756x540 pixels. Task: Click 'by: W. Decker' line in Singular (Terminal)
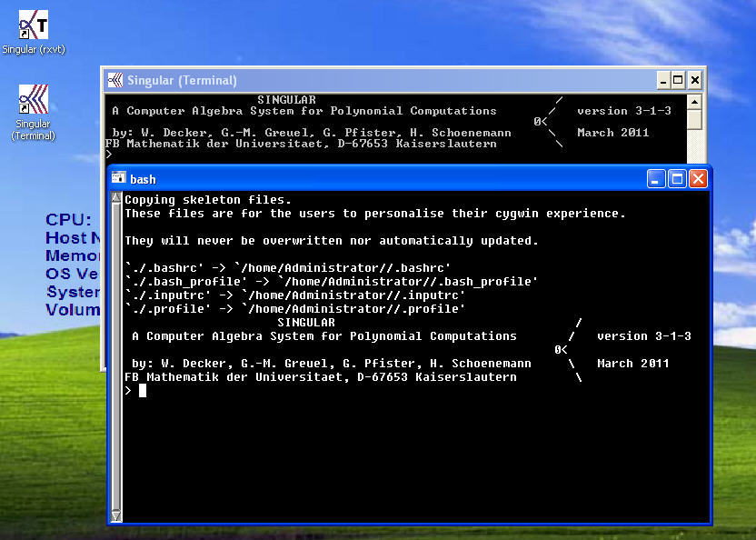point(312,132)
